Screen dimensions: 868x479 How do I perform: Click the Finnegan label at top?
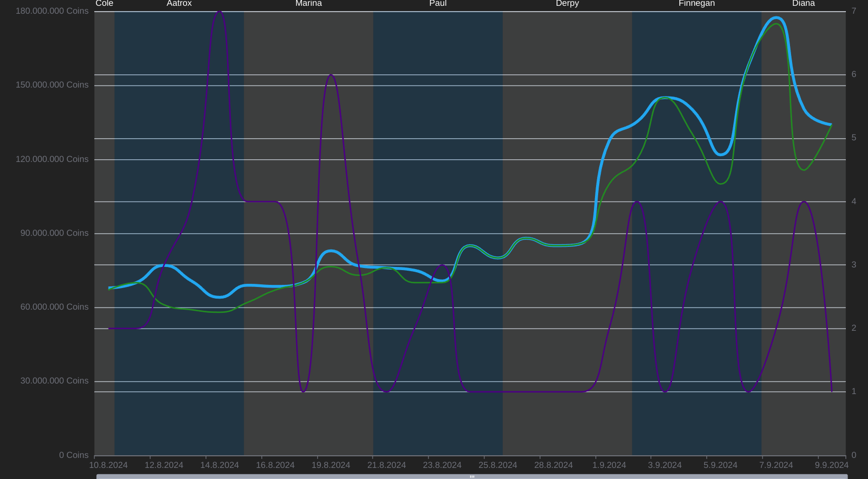click(696, 4)
